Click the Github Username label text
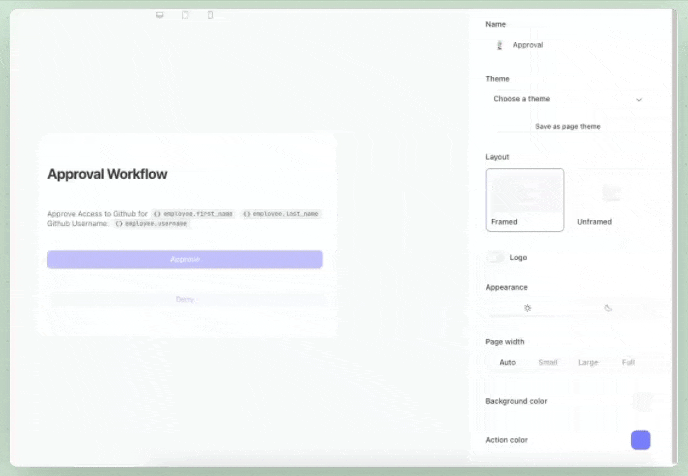Screen dimensions: 688x476 tap(78, 224)
